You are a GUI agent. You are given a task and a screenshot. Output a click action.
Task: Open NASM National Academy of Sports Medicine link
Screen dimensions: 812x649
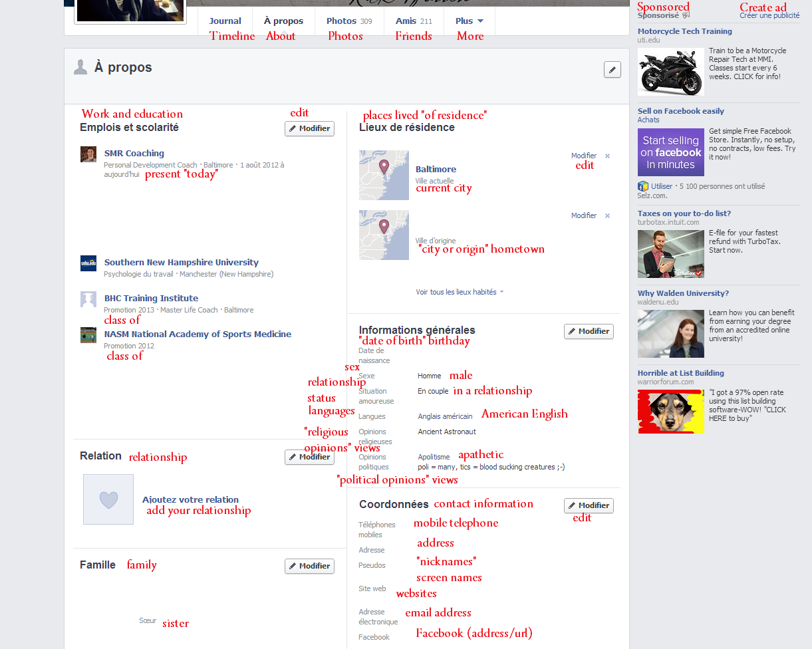pyautogui.click(x=198, y=334)
